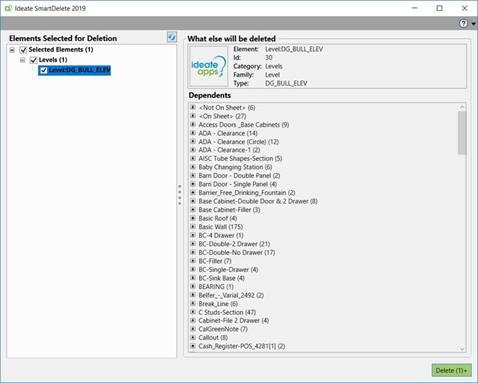Open the help dropdown arrow
Image resolution: width=478 pixels, height=383 pixels.
point(473,24)
